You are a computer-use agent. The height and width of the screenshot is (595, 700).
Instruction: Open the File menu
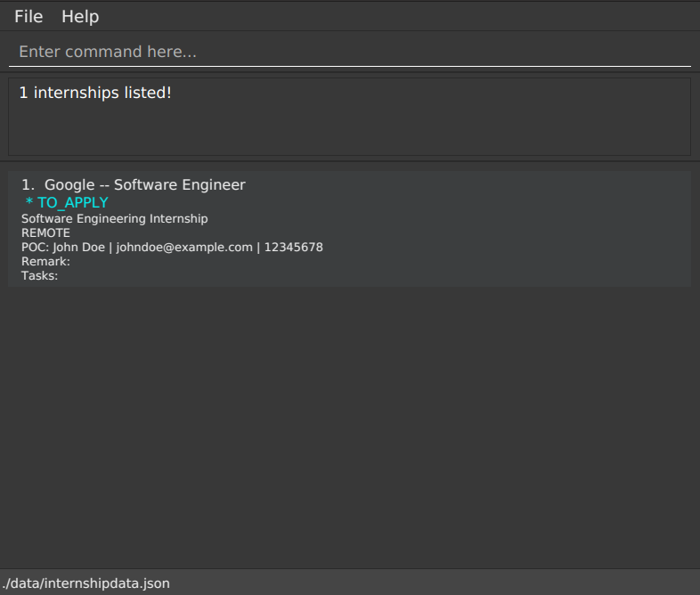[x=28, y=17]
